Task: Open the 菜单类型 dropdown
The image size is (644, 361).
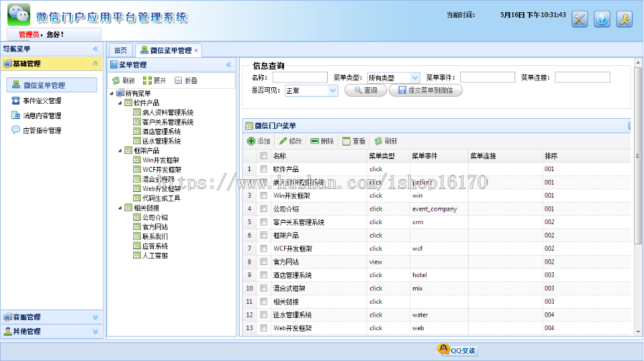Action: tap(415, 77)
